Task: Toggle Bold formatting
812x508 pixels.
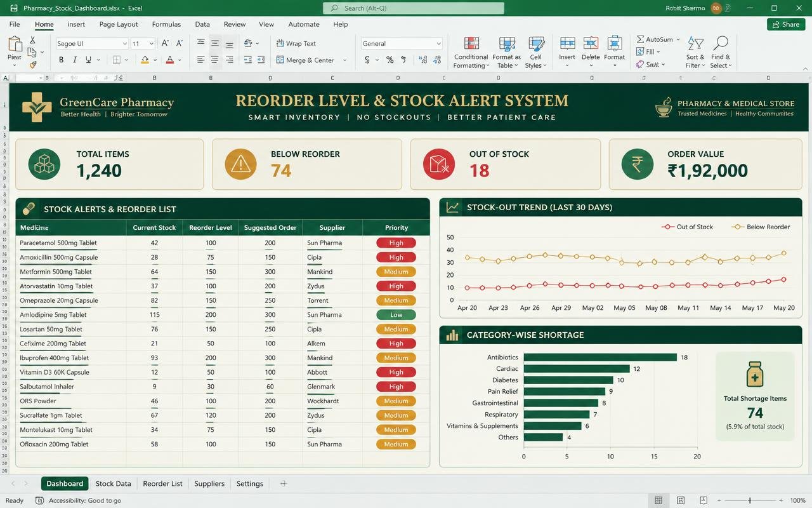Action: pyautogui.click(x=62, y=60)
